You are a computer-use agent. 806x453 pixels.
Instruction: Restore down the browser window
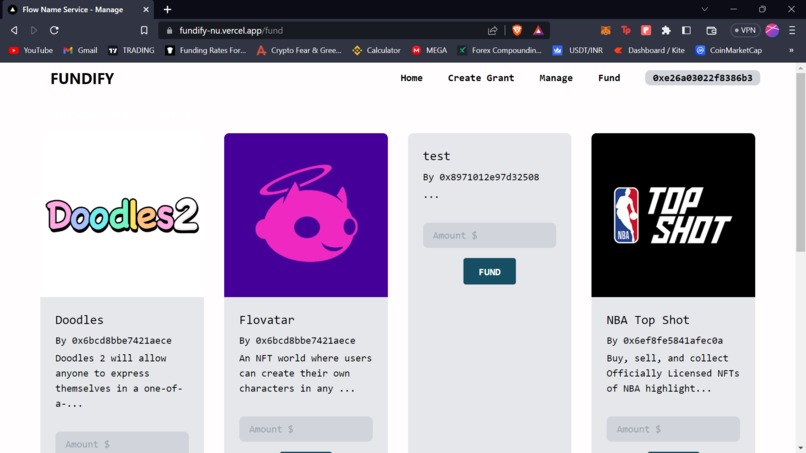point(762,9)
